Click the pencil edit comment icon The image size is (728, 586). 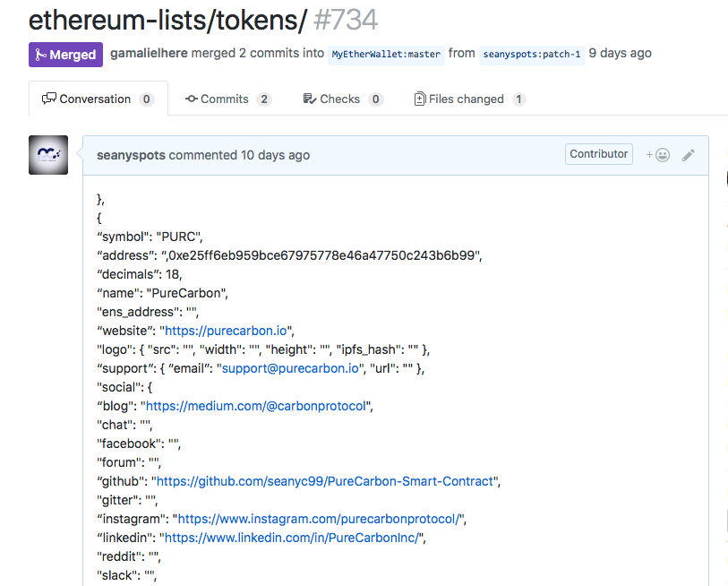pyautogui.click(x=688, y=155)
